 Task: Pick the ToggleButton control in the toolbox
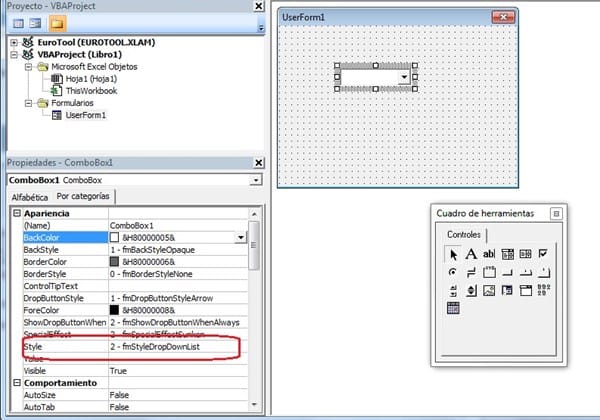click(471, 272)
